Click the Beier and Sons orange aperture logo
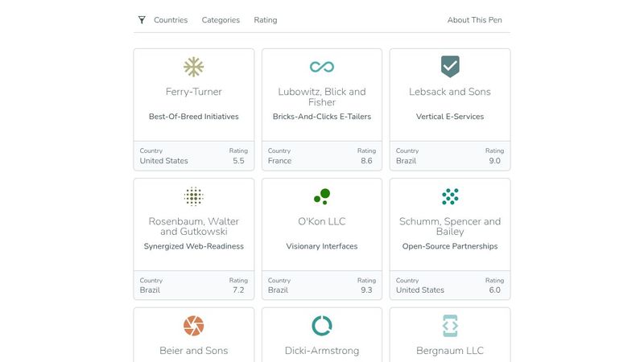This screenshot has width=644, height=362. pyautogui.click(x=193, y=326)
